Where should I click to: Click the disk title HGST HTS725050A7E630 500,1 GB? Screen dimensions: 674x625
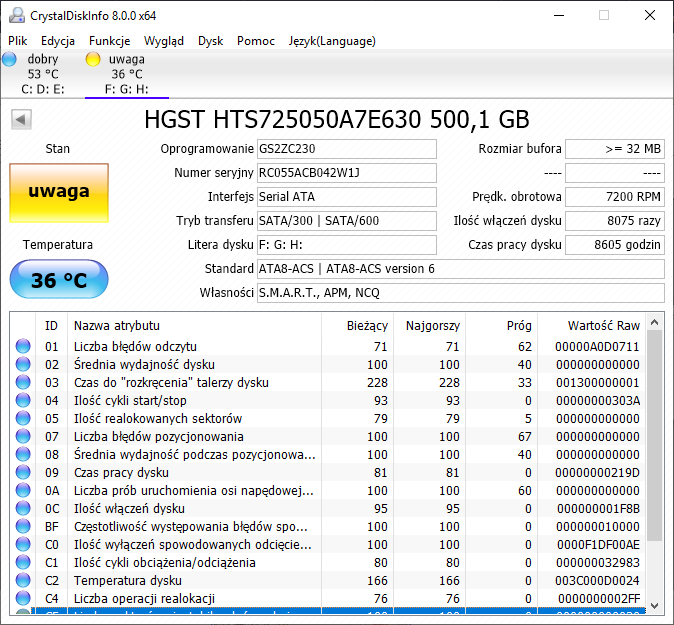click(x=337, y=119)
